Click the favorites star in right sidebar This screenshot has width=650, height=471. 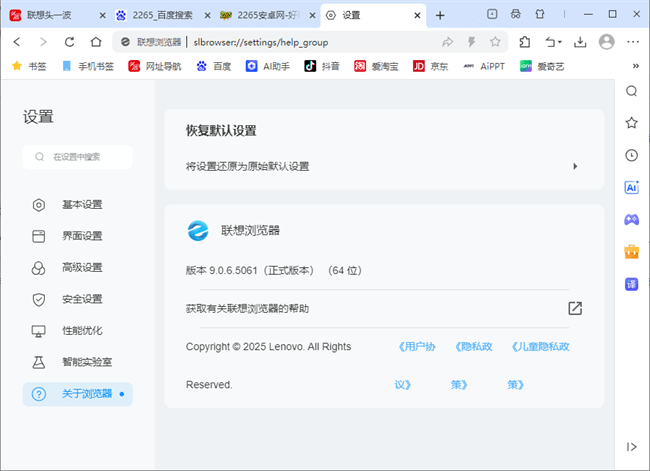click(x=631, y=123)
